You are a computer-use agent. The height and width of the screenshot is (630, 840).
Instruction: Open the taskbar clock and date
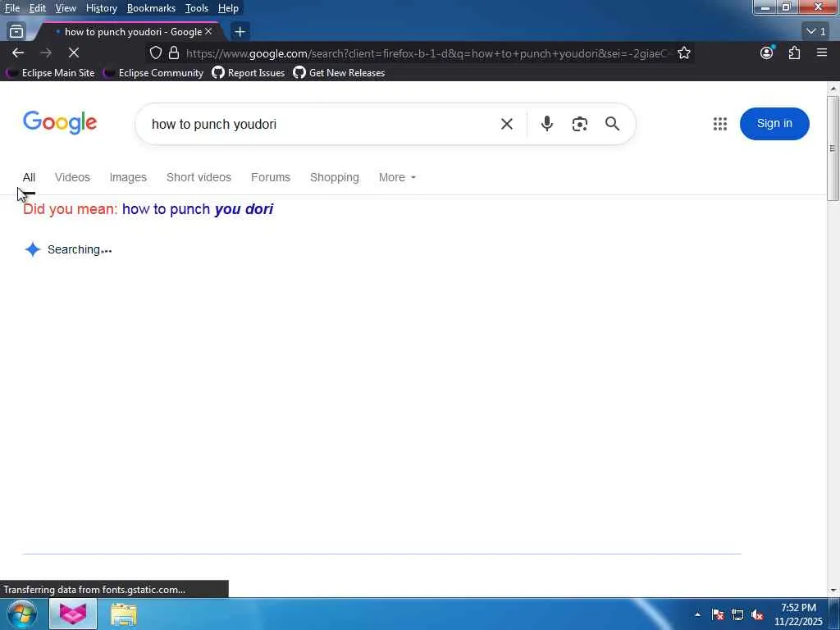click(x=798, y=614)
